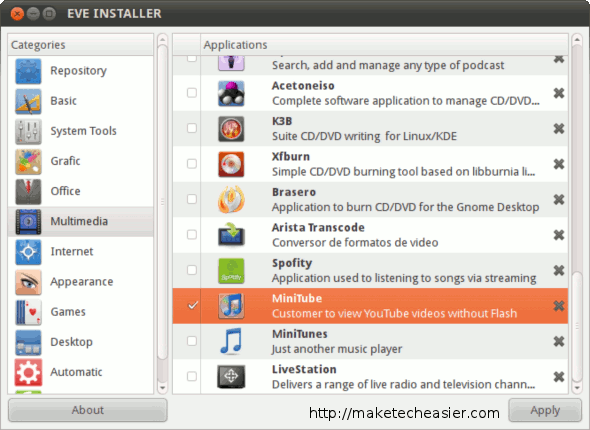Click the Categories scrollbar down arrow
Viewport: 590px width, 430px height.
point(163,388)
